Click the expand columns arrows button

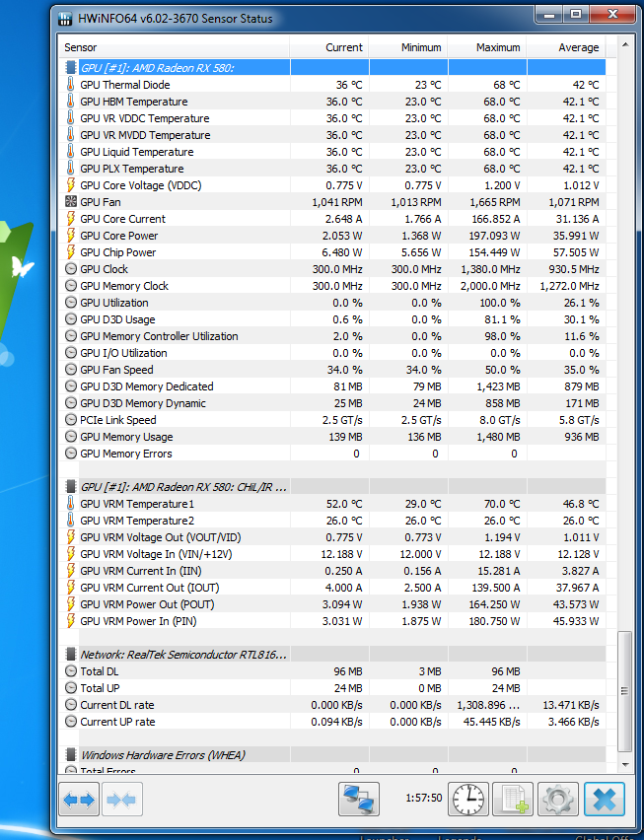click(x=79, y=800)
